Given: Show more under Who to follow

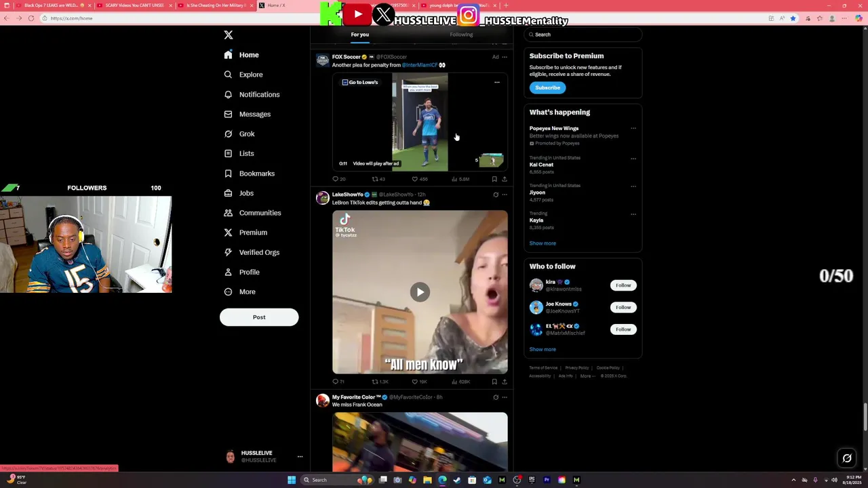Looking at the screenshot, I should coord(542,350).
